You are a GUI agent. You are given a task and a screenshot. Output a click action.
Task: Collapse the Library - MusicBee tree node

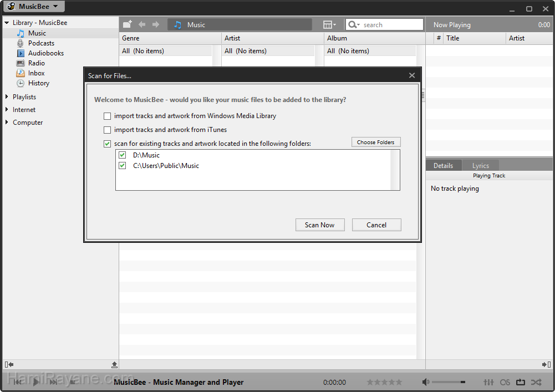coord(6,23)
